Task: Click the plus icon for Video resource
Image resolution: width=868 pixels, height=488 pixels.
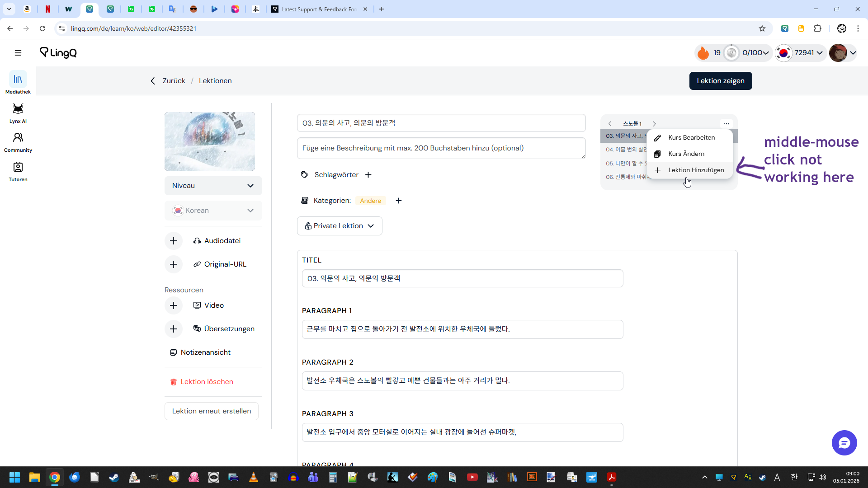Action: (174, 305)
